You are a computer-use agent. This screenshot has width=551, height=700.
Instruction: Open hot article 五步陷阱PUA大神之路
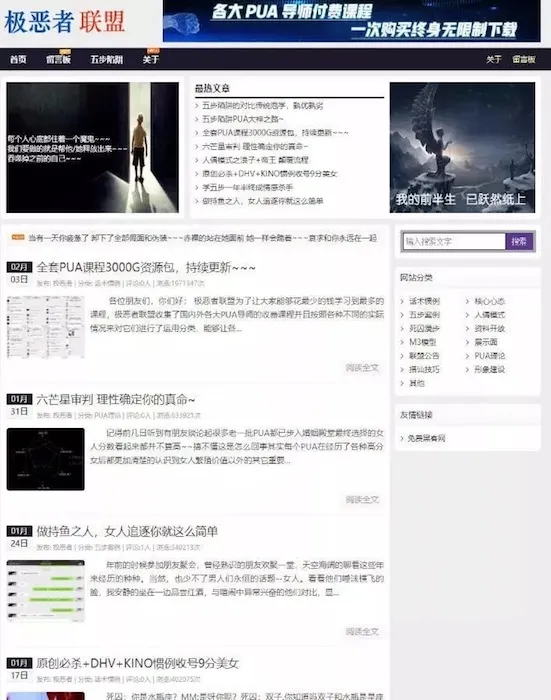(242, 119)
